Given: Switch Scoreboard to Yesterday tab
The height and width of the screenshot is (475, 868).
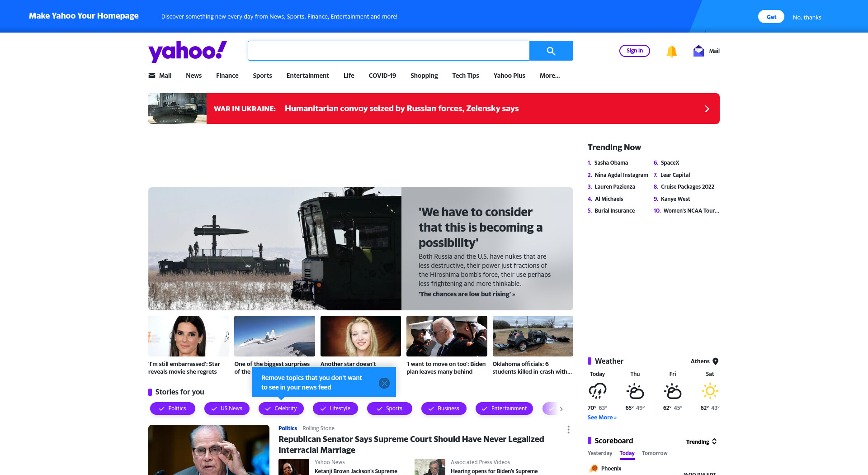Looking at the screenshot, I should (x=600, y=453).
